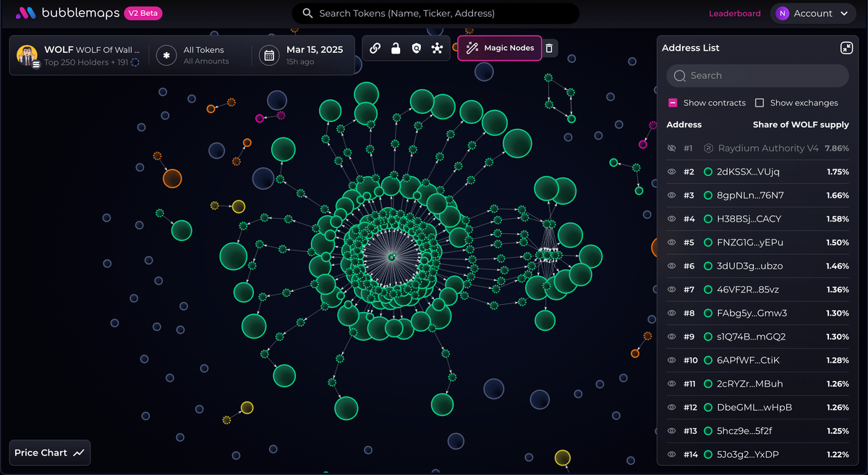Disable the Show contracts checkbox
The height and width of the screenshot is (475, 868).
point(673,102)
